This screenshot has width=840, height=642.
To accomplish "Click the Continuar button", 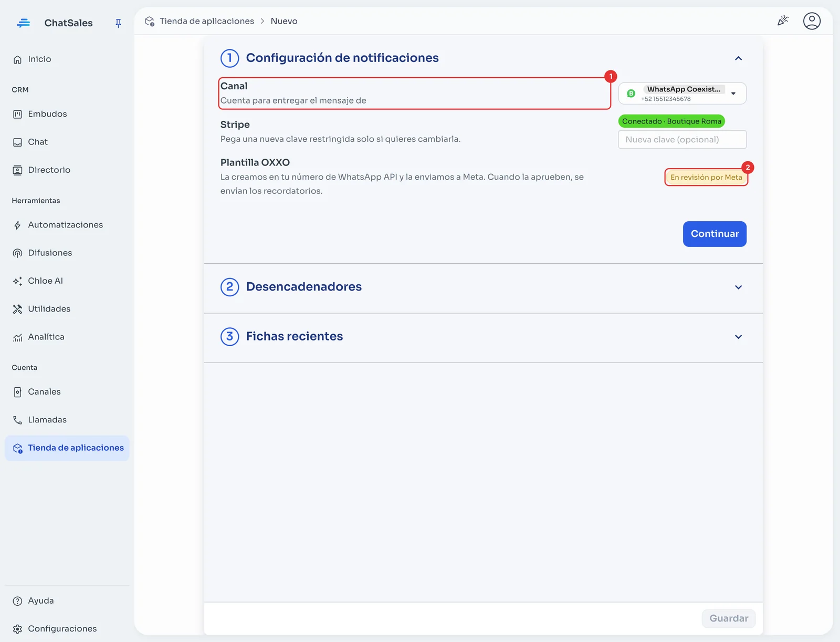I will 715,234.
